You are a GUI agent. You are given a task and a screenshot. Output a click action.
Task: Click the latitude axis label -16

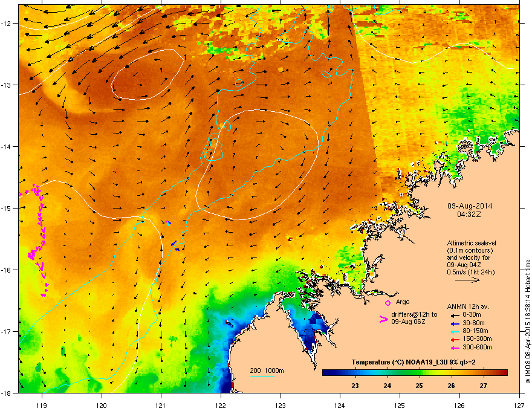tap(6, 270)
